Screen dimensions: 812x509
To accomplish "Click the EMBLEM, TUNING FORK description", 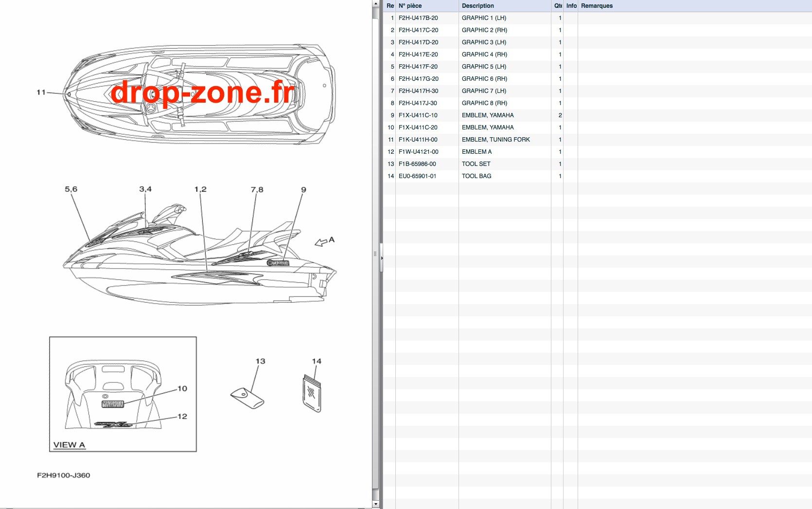I will coord(496,140).
